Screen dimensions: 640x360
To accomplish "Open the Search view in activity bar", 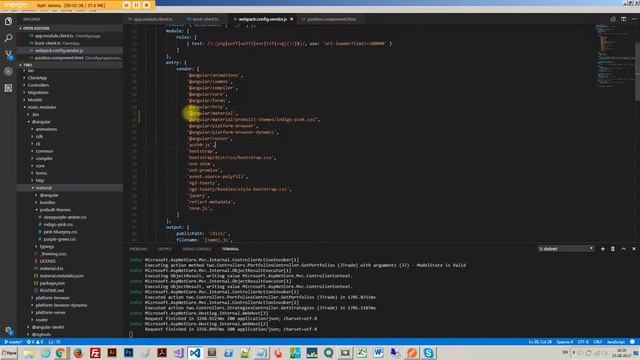I will point(8,38).
